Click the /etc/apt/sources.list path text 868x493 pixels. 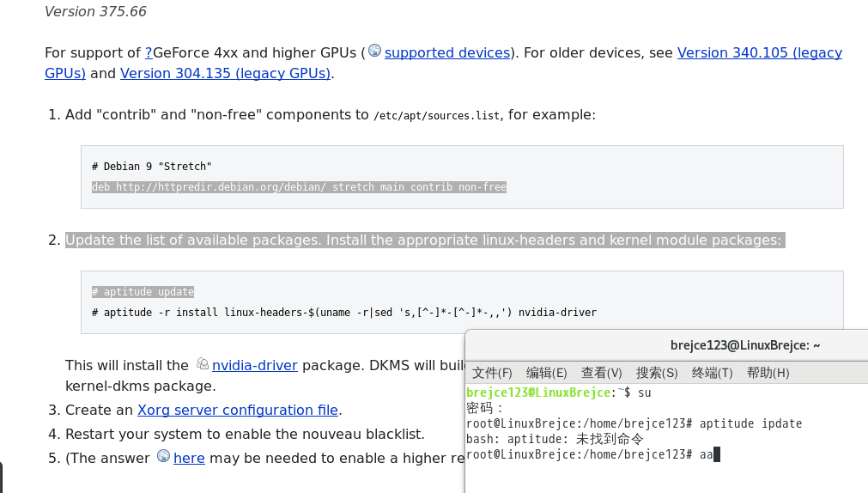click(x=436, y=116)
